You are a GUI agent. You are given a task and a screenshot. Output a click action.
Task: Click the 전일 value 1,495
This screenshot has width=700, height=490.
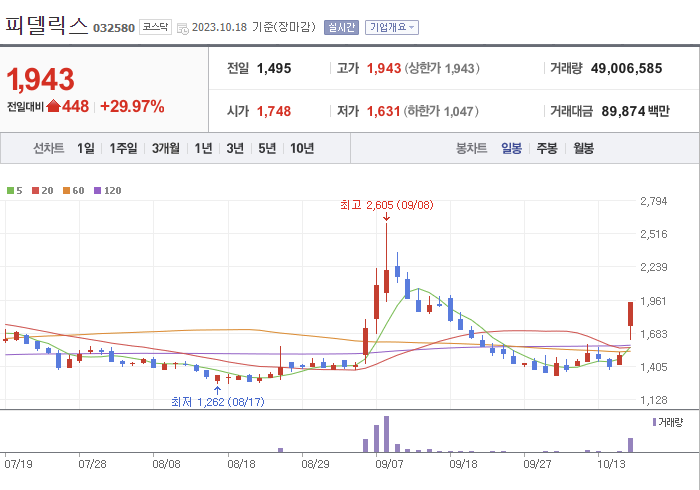click(274, 68)
